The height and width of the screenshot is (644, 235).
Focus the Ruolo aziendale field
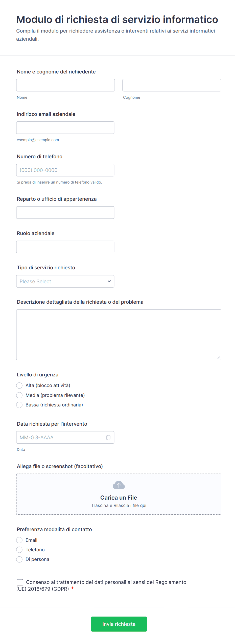65,247
